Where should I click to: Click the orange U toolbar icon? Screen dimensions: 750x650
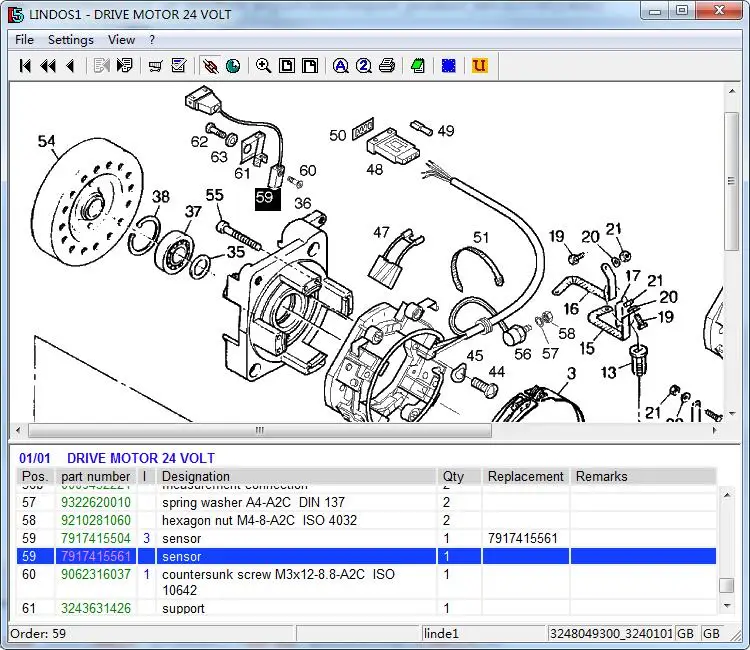479,66
